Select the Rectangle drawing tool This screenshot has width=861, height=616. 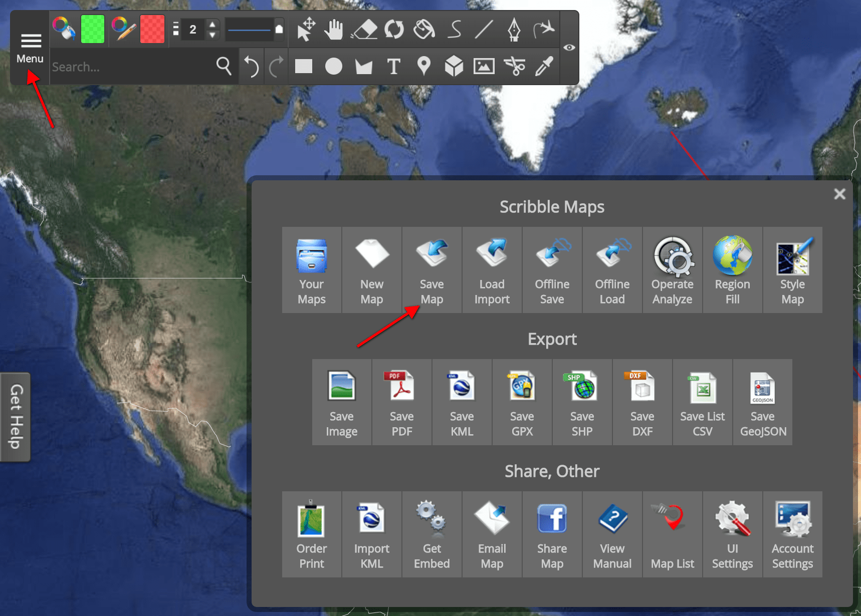(303, 66)
